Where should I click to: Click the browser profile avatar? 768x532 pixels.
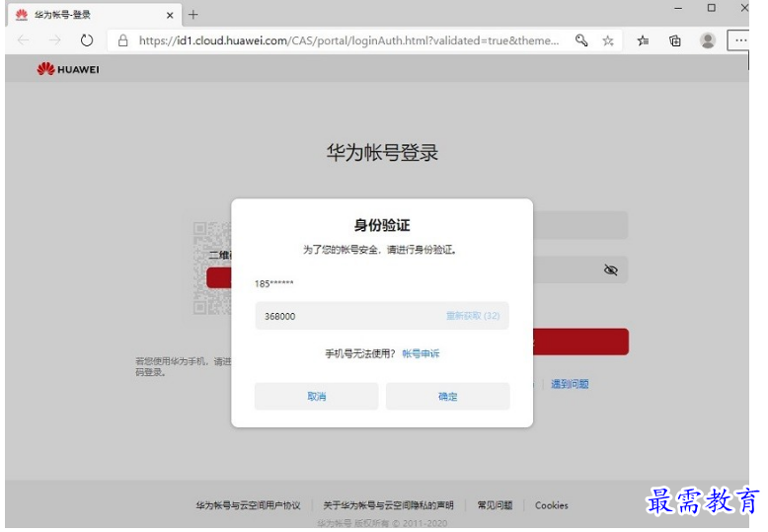coord(707,40)
